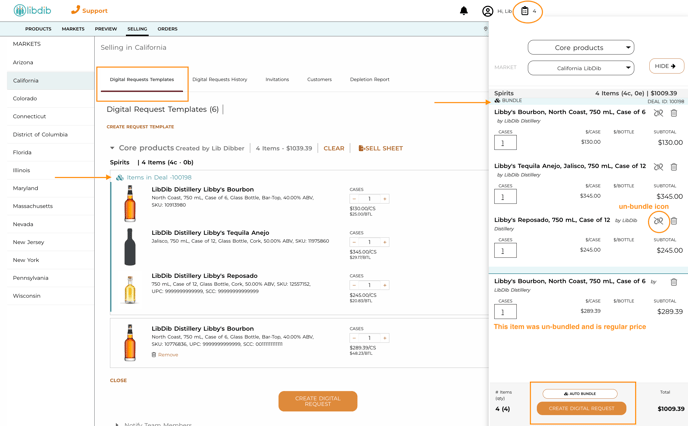
Task: Call Support via the phone link
Action: (90, 10)
